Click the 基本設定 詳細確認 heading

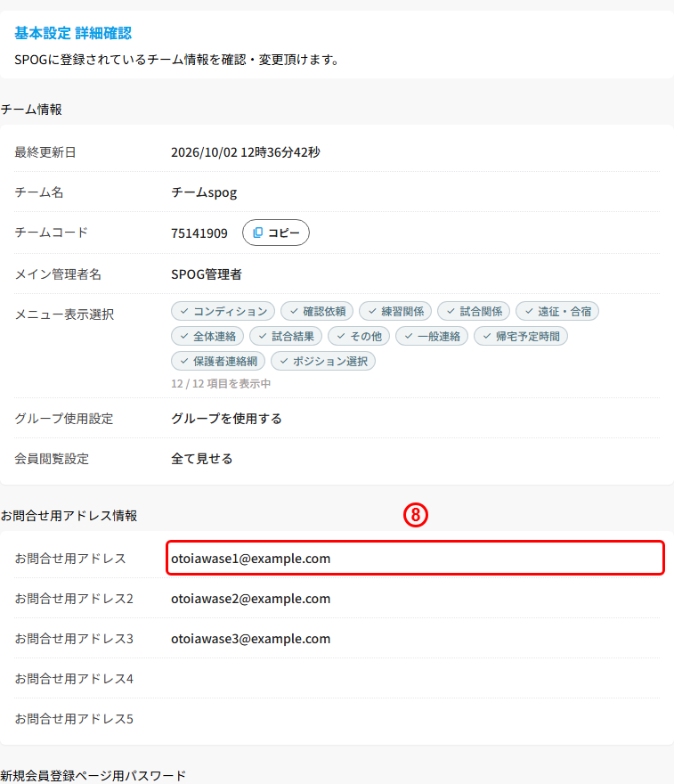(x=73, y=33)
